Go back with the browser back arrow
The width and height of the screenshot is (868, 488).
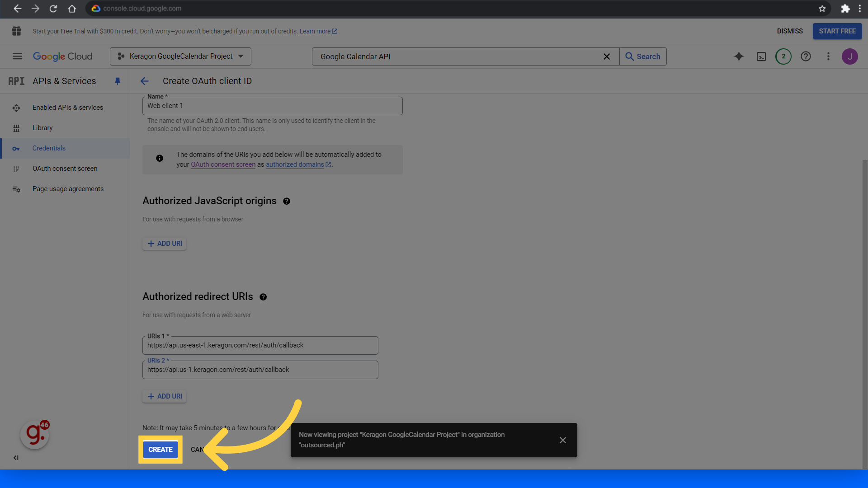(17, 9)
